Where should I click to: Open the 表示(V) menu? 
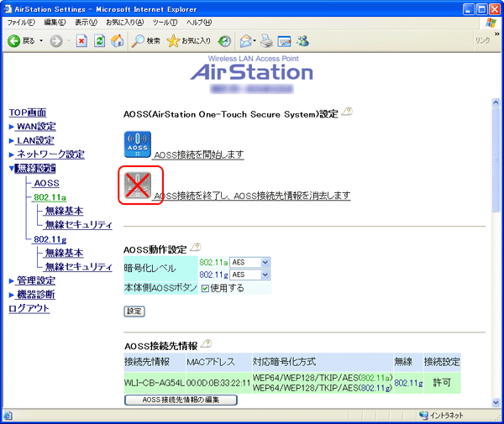86,23
